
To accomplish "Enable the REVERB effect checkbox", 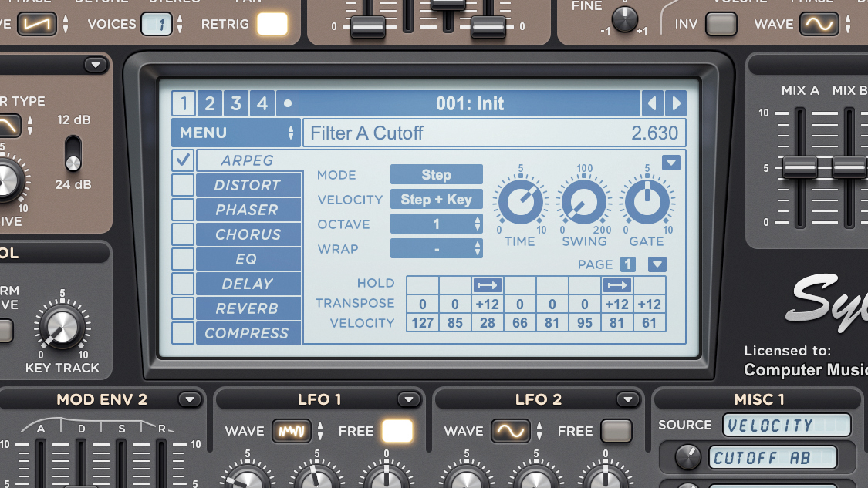I will tap(183, 308).
